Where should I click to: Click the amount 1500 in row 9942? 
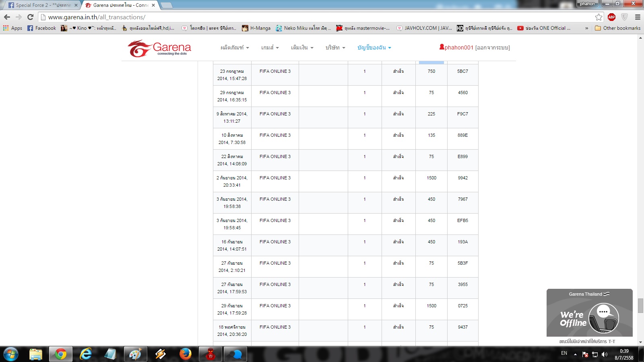point(431,178)
